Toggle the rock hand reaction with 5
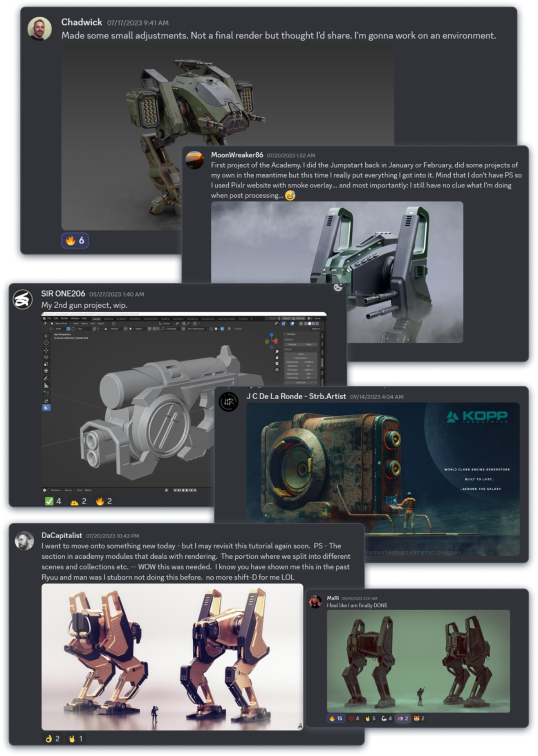Viewport: 538px width, 756px height. 370,718
